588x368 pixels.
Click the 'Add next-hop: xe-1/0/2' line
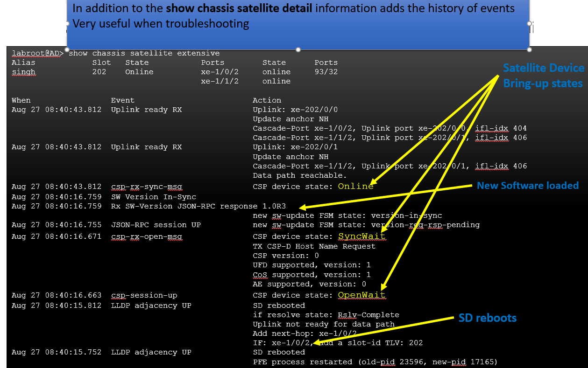305,333
